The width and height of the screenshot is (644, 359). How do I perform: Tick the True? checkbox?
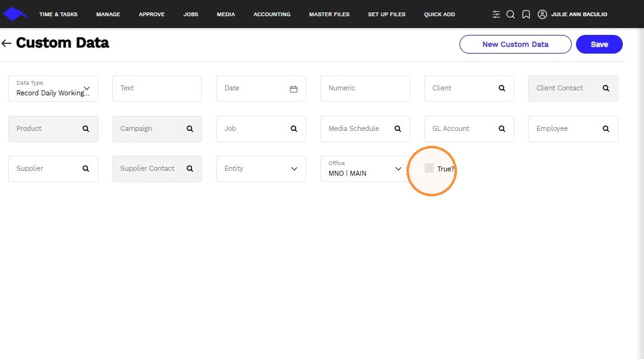pos(429,168)
